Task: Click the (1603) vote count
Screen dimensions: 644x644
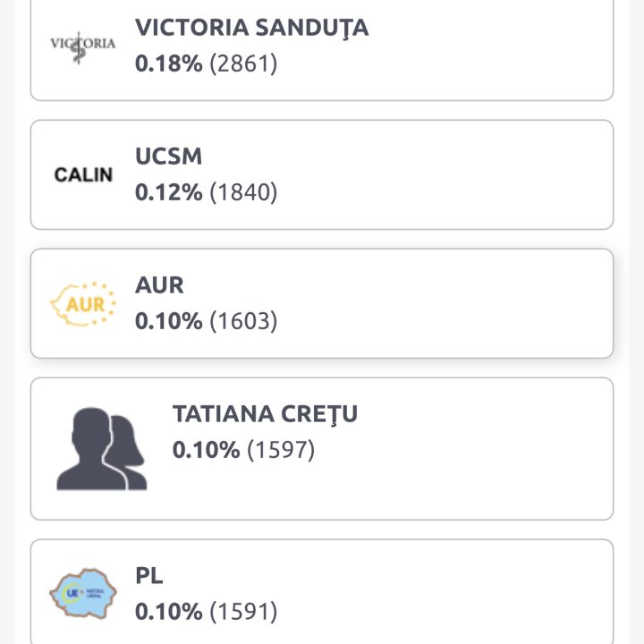Action: 243,322
